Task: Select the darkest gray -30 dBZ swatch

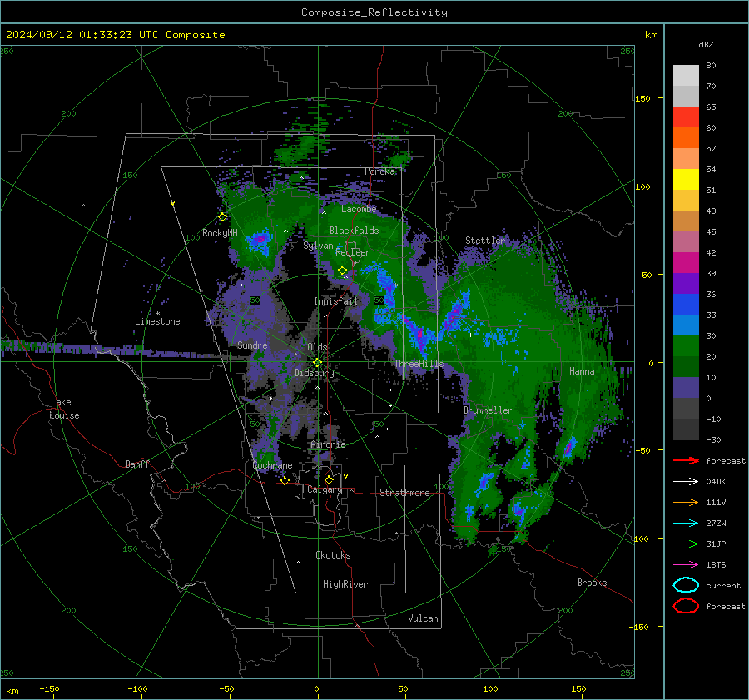Action: point(686,429)
